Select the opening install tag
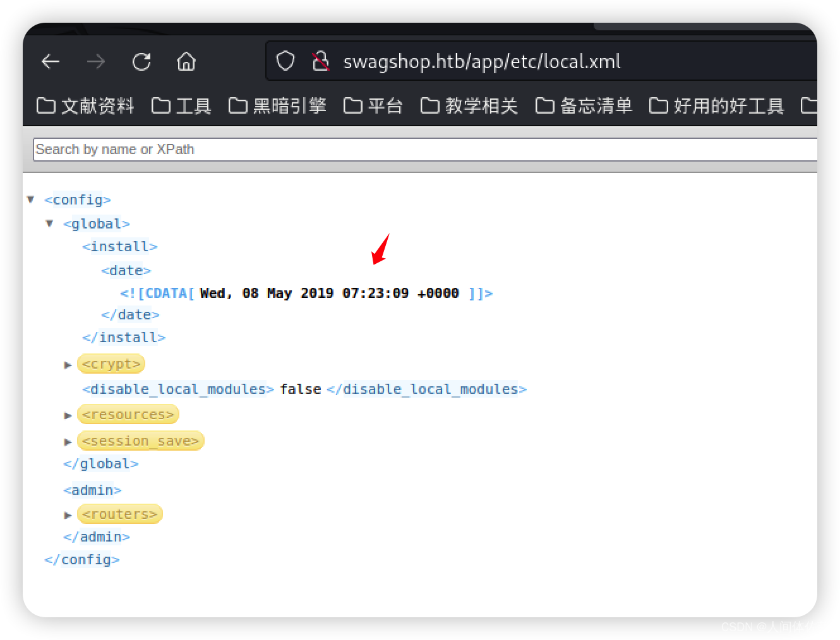Viewport: 840px width, 640px height. 120,246
